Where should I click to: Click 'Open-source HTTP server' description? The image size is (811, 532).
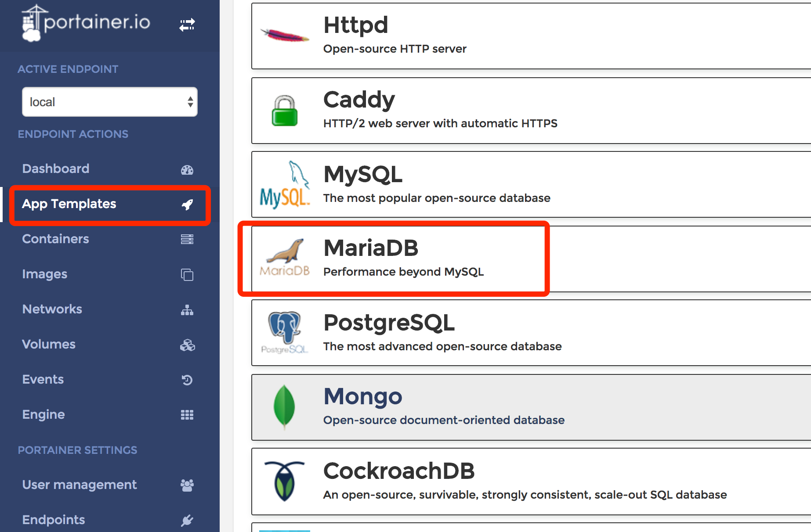[x=395, y=49]
